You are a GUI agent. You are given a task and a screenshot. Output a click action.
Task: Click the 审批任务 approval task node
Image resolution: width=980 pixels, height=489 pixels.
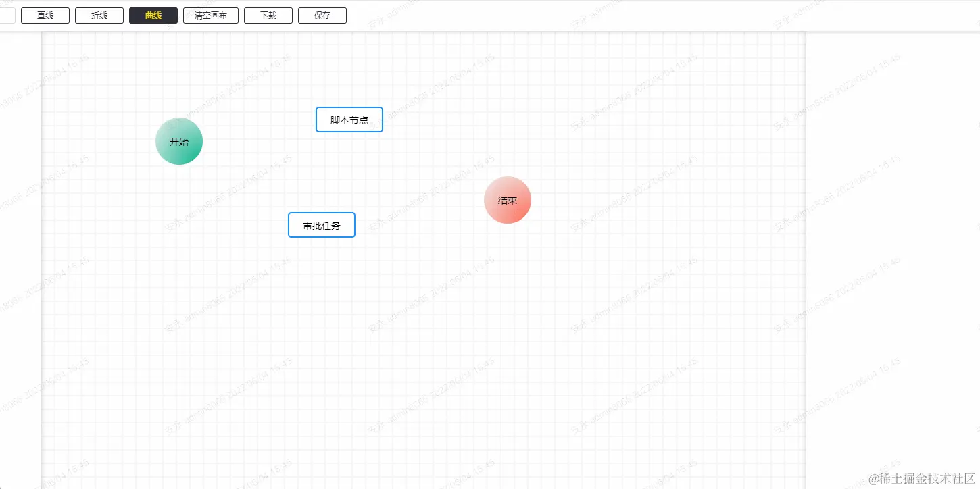(x=322, y=225)
